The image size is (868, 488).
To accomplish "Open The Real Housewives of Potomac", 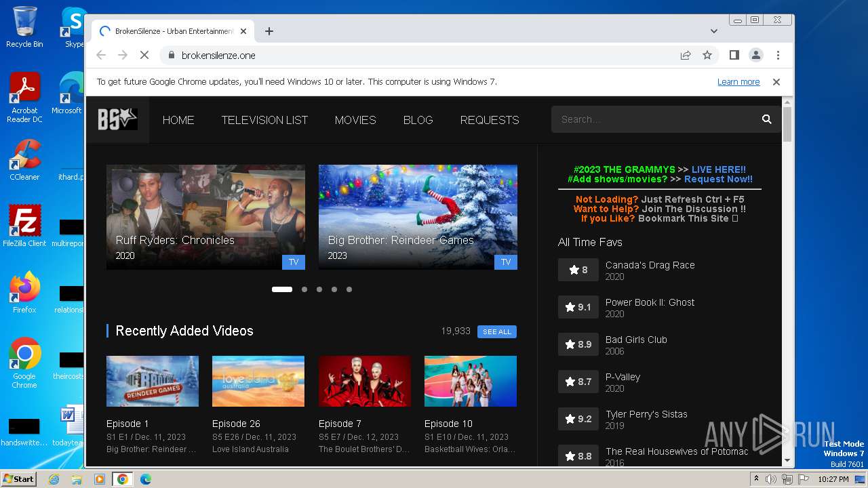I will click(x=677, y=451).
